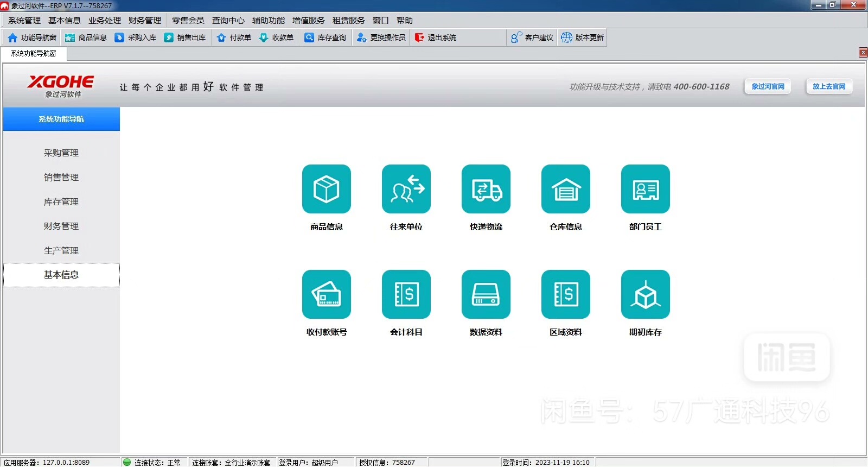Click 库存查询 toolbar button
This screenshot has width=868, height=467.
(325, 37)
